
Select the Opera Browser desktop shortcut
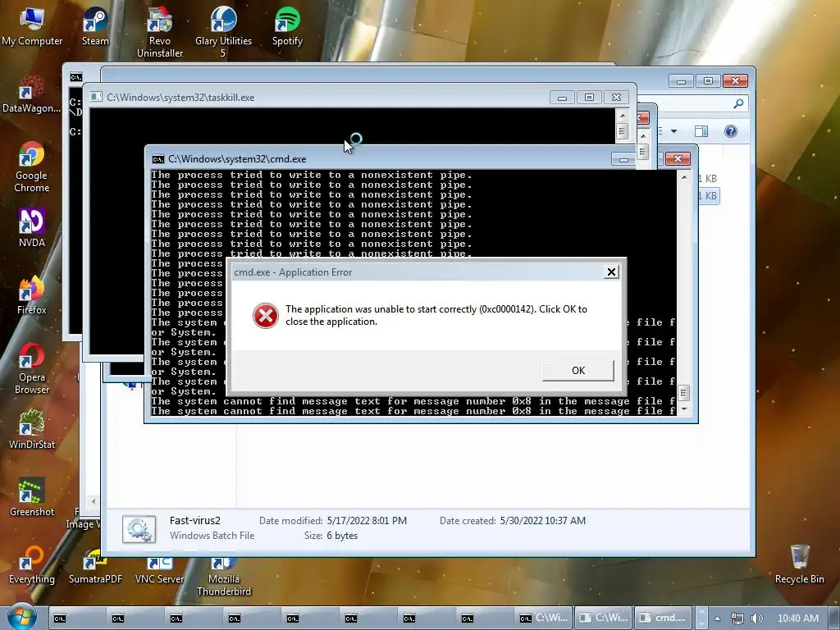coord(32,368)
